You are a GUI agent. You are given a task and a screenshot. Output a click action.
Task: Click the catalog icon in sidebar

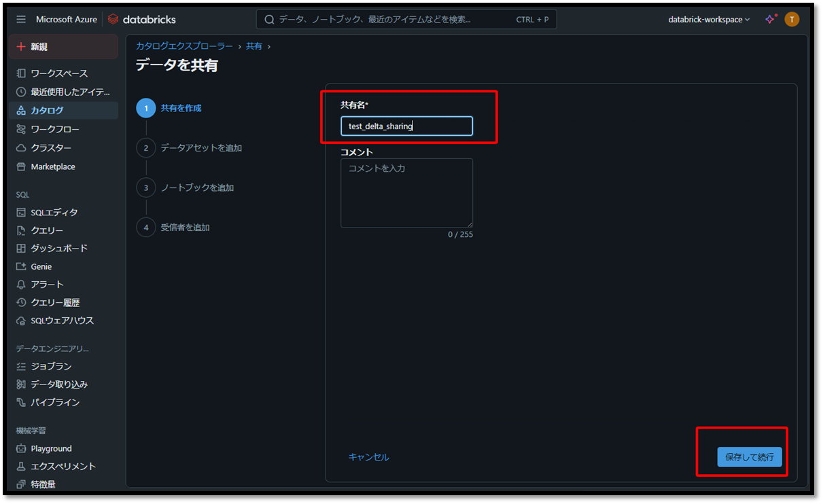(21, 110)
